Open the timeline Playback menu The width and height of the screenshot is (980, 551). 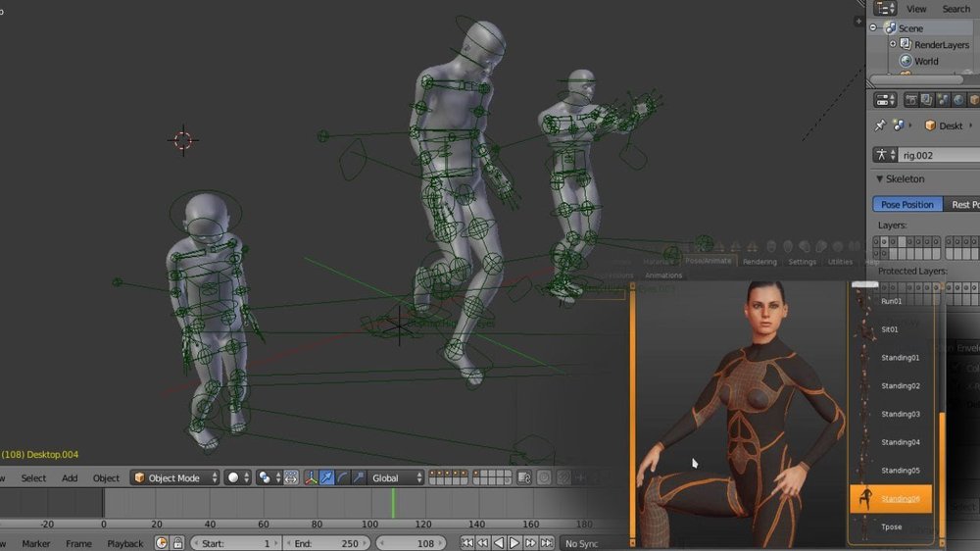(x=125, y=543)
